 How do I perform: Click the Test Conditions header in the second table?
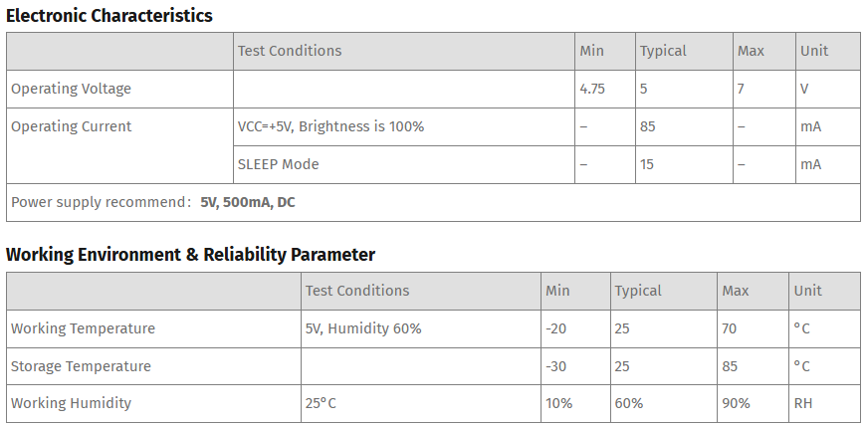coord(357,291)
